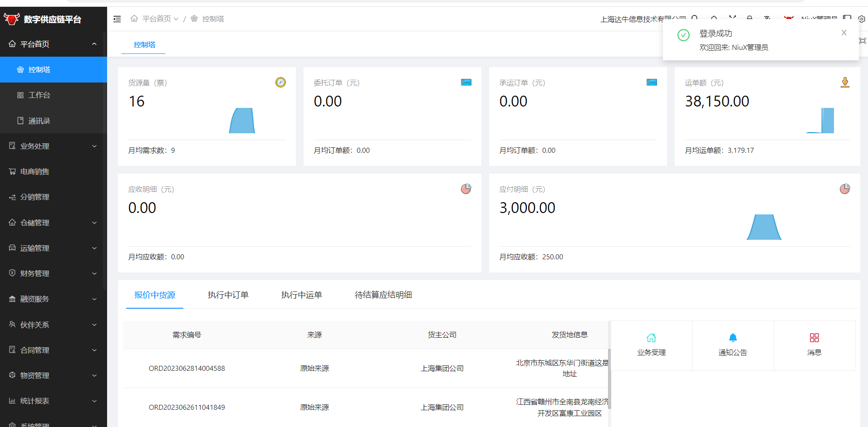This screenshot has width=868, height=427.
Task: Expand the 融资服务 sidebar menu
Action: [54, 299]
